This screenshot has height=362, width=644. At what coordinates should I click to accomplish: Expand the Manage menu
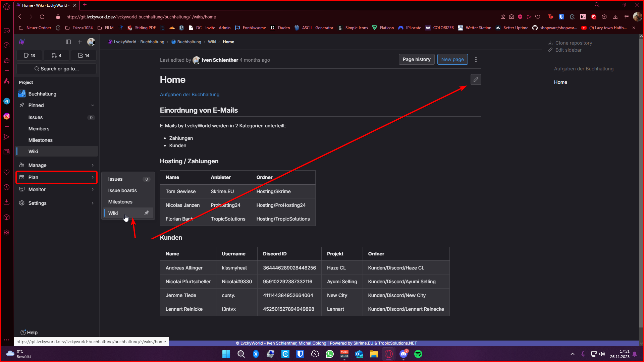(56, 165)
